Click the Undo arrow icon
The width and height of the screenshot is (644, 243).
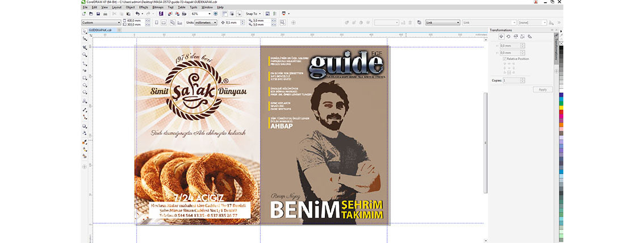(137, 14)
